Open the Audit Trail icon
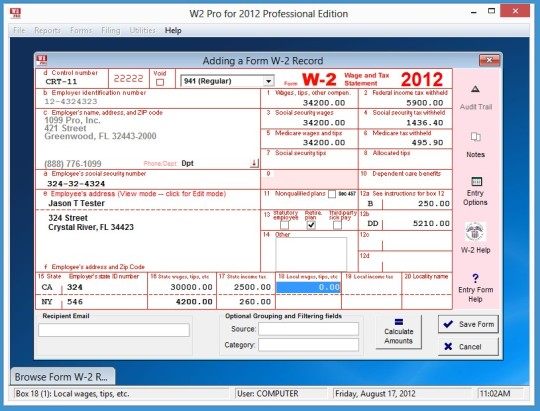 pyautogui.click(x=475, y=89)
